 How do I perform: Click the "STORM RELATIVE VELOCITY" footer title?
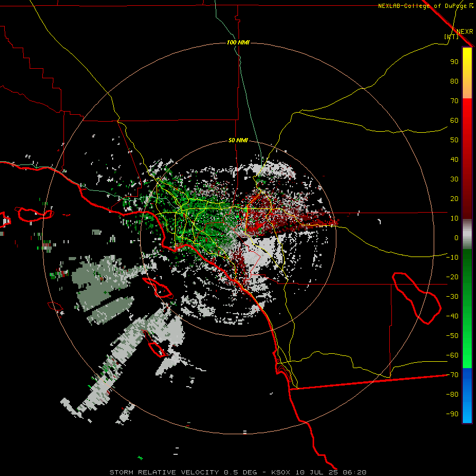pos(164,472)
